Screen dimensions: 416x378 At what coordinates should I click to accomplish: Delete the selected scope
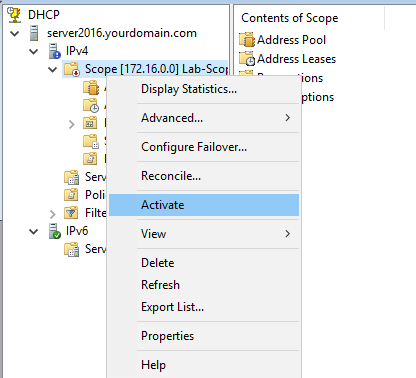coord(204,263)
